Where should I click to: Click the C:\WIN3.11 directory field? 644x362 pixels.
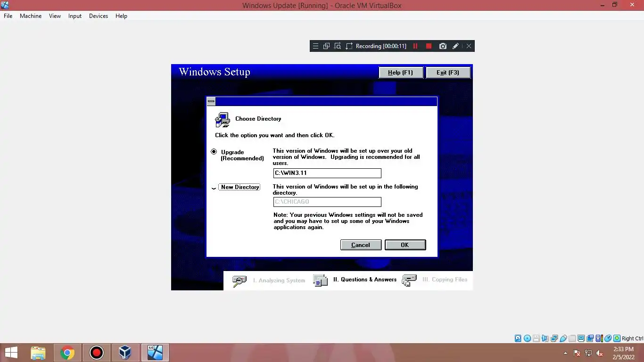(x=327, y=173)
